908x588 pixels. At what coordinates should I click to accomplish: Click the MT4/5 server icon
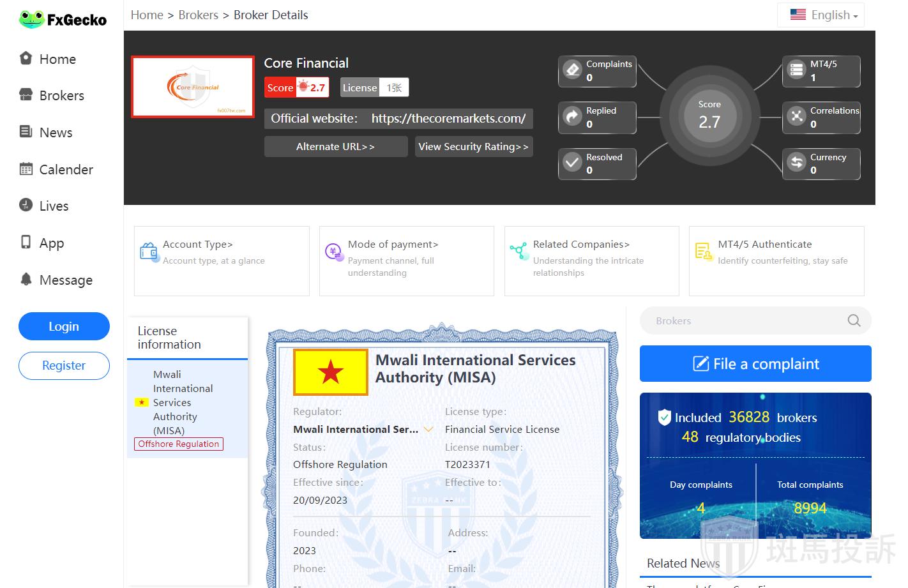click(797, 70)
